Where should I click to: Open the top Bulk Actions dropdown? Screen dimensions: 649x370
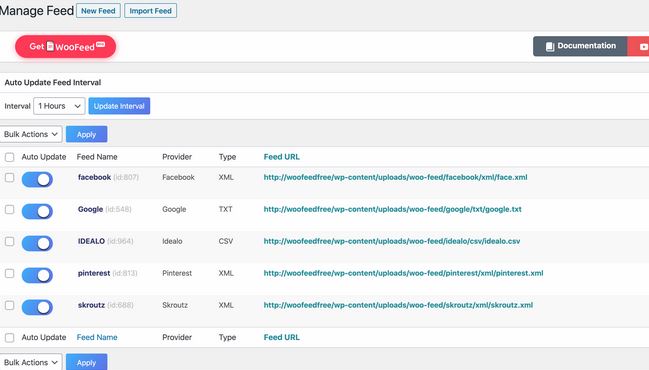31,134
